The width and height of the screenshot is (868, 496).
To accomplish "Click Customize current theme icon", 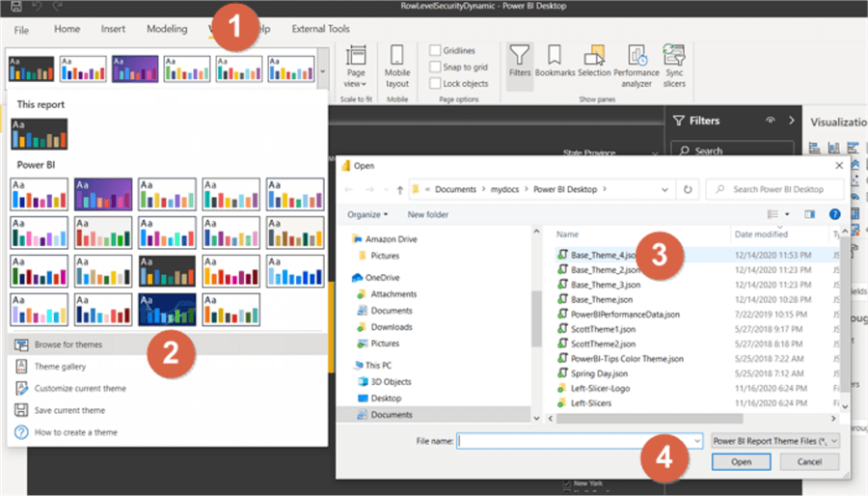I will tap(21, 388).
